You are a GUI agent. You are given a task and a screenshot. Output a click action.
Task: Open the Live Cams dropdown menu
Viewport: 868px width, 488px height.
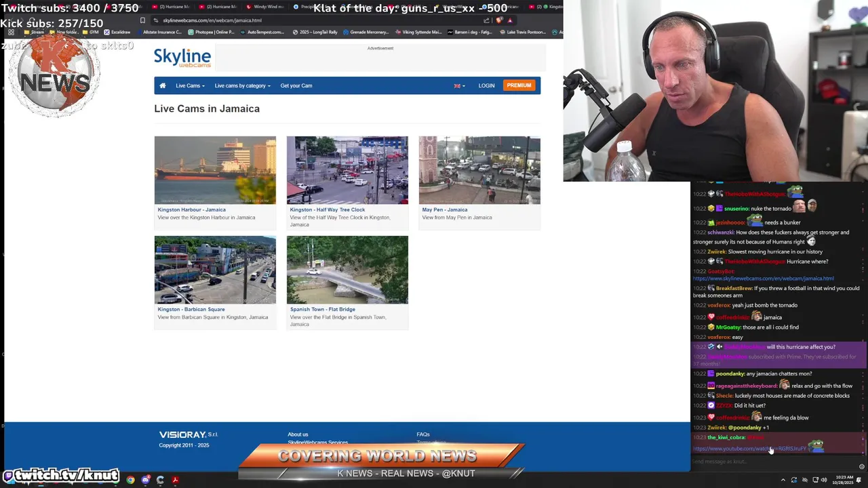coord(190,85)
